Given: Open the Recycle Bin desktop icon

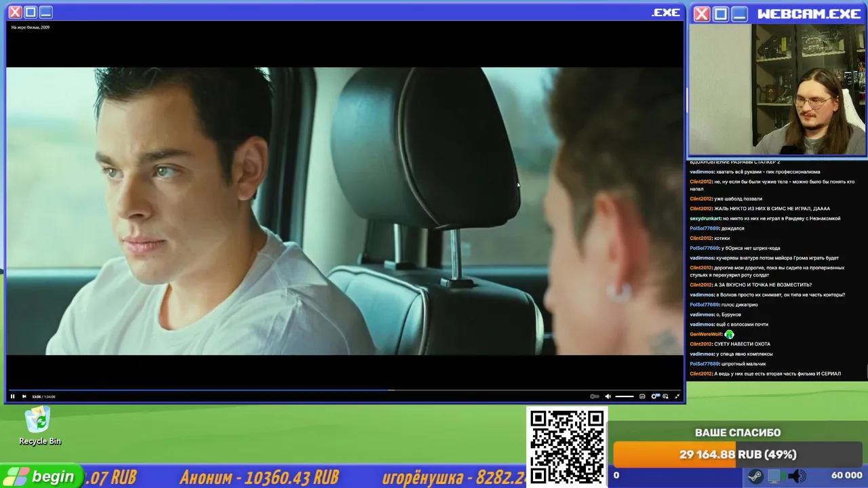Looking at the screenshot, I should tap(39, 426).
